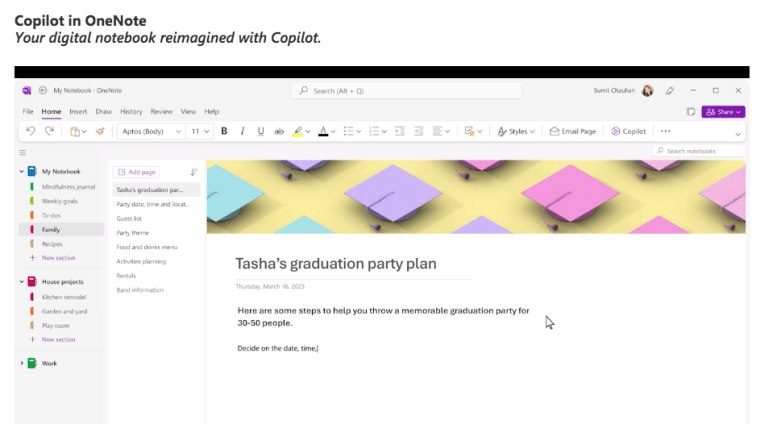Image resolution: width=760 pixels, height=424 pixels.
Task: Toggle italic formatting
Action: click(x=242, y=131)
